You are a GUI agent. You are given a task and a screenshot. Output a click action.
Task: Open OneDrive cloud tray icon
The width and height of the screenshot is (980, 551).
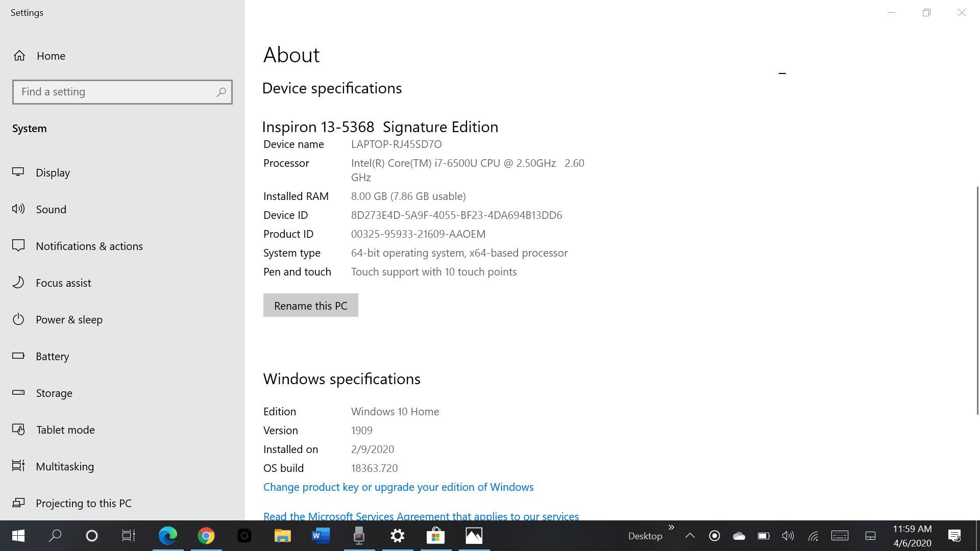[739, 536]
